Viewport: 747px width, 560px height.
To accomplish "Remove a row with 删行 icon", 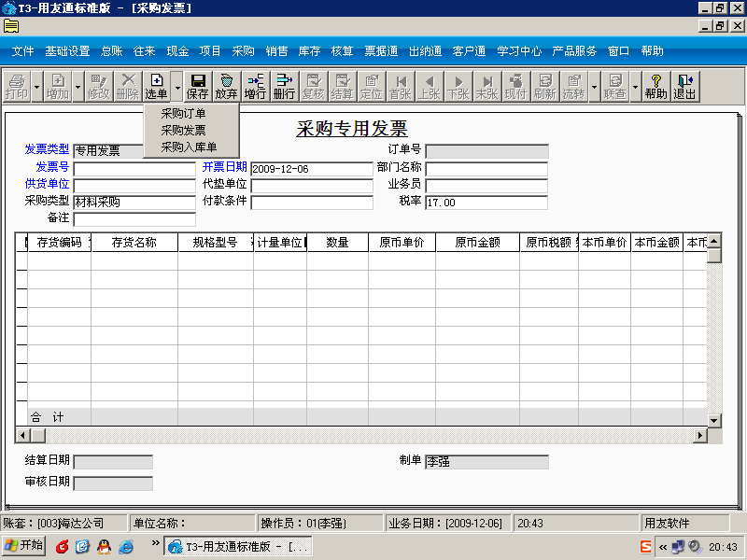I will click(x=285, y=86).
